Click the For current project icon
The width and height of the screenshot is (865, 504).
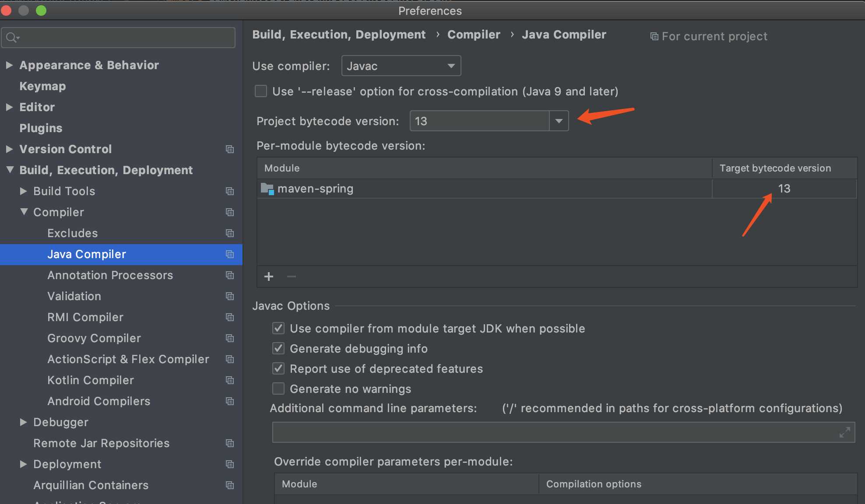pyautogui.click(x=654, y=36)
